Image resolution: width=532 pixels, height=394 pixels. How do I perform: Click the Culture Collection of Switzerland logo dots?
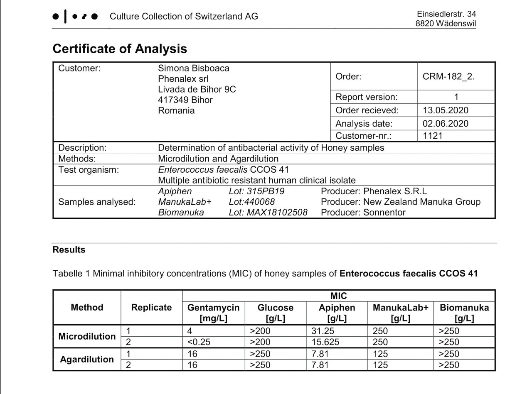pos(75,17)
